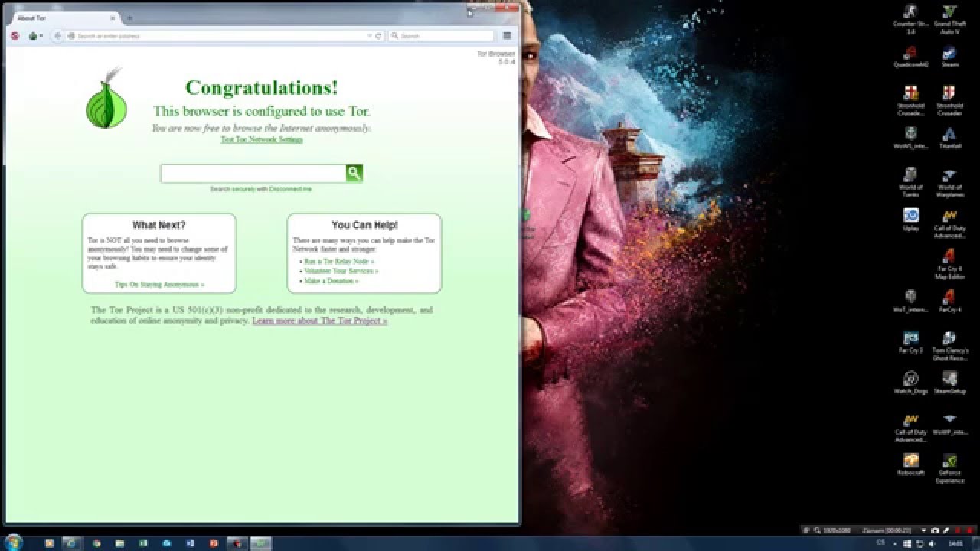
Task: Open the Torbutton onion dropdown menu
Action: pyautogui.click(x=35, y=36)
